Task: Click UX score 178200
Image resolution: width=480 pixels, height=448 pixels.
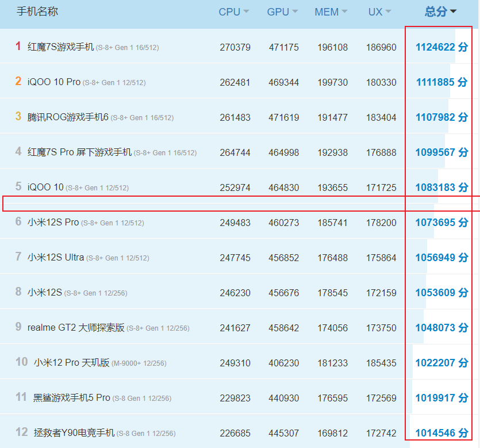Action: coord(381,223)
